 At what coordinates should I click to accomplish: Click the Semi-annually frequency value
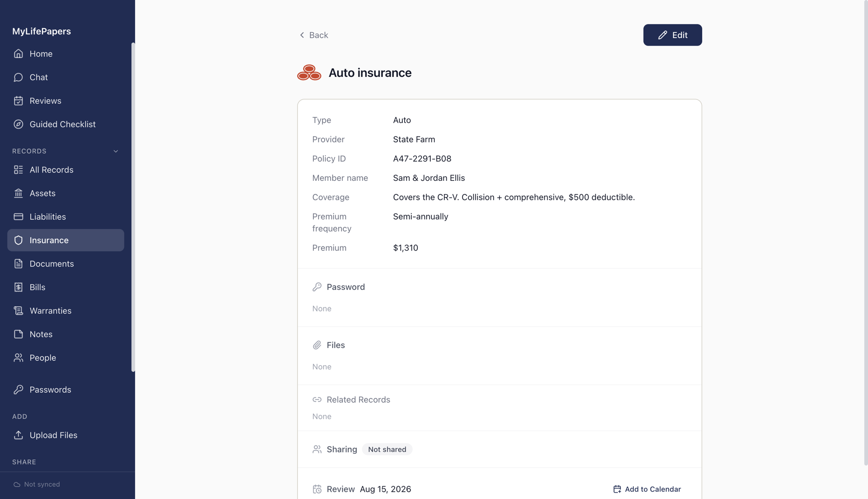click(x=420, y=217)
